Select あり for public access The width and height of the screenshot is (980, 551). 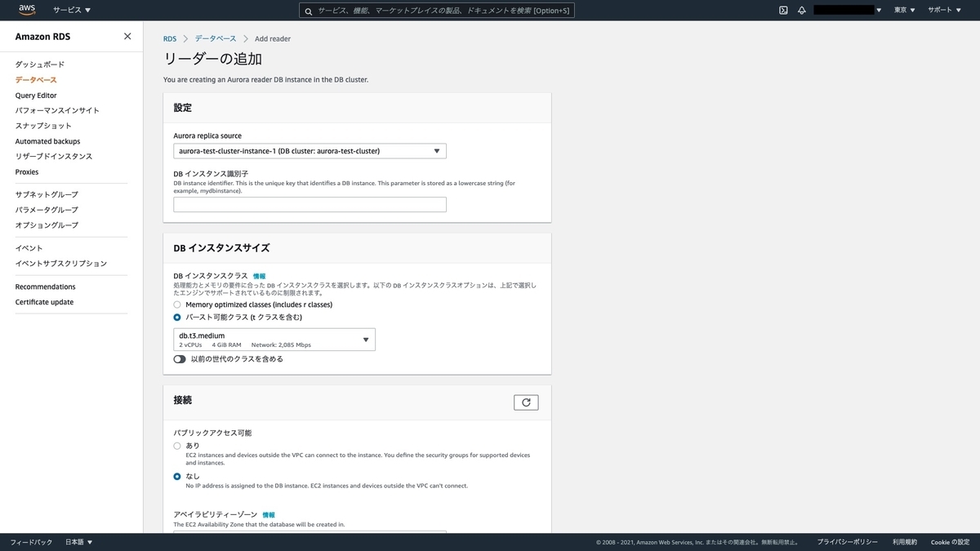coord(177,446)
